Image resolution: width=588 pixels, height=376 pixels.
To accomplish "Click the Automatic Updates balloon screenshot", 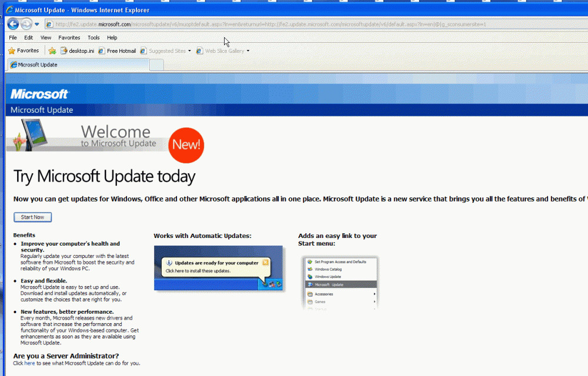I will point(218,268).
